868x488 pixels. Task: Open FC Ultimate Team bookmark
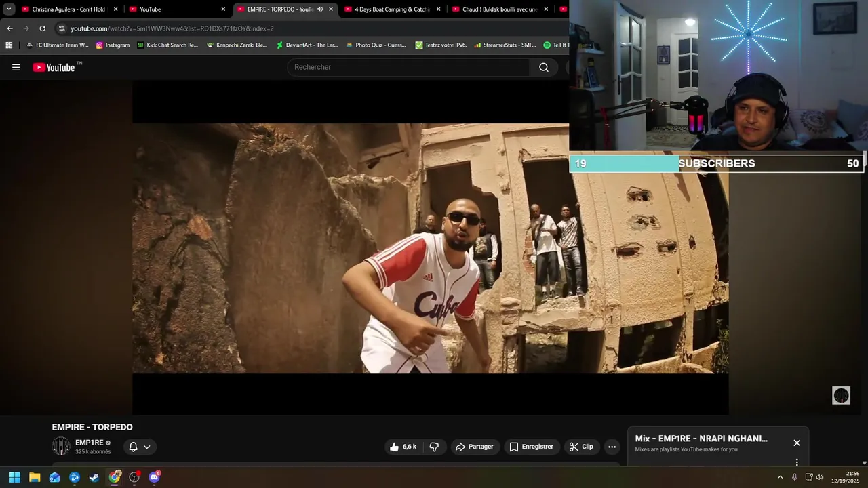[x=57, y=45]
